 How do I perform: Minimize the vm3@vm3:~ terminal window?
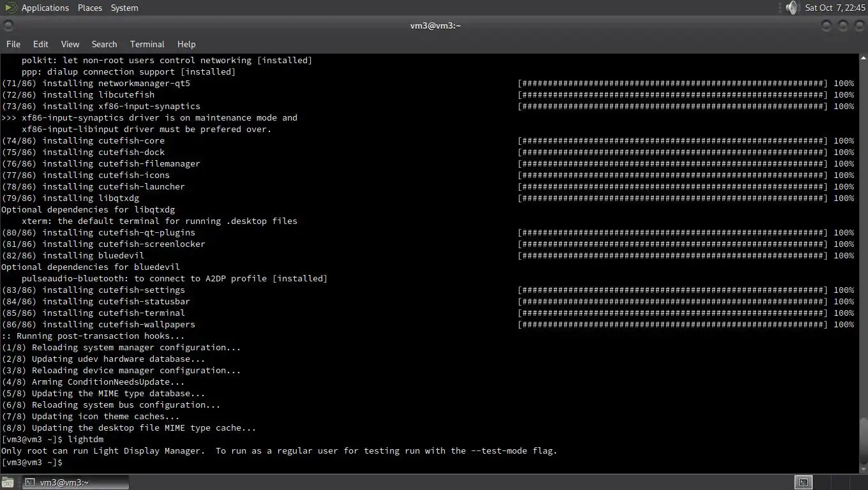[x=827, y=26]
